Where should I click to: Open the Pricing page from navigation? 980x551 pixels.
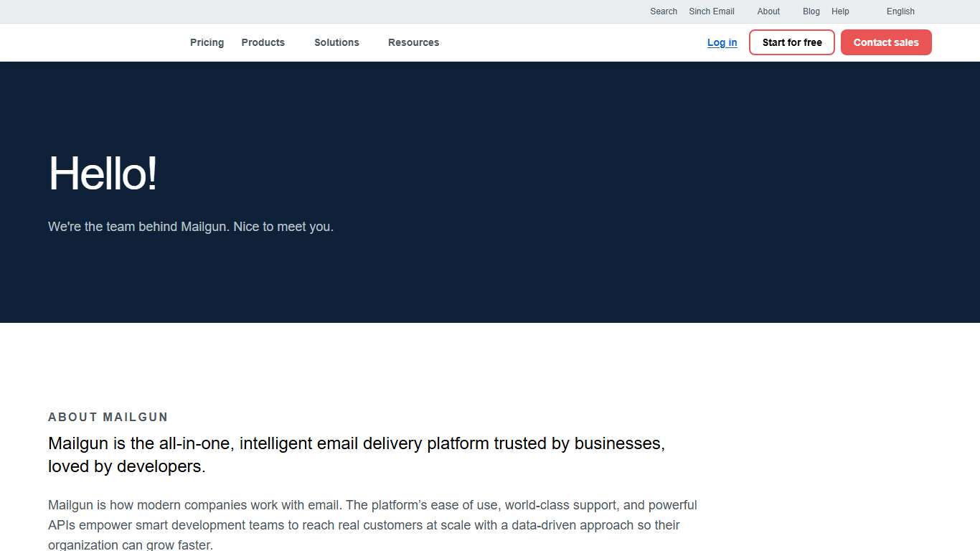coord(207,42)
